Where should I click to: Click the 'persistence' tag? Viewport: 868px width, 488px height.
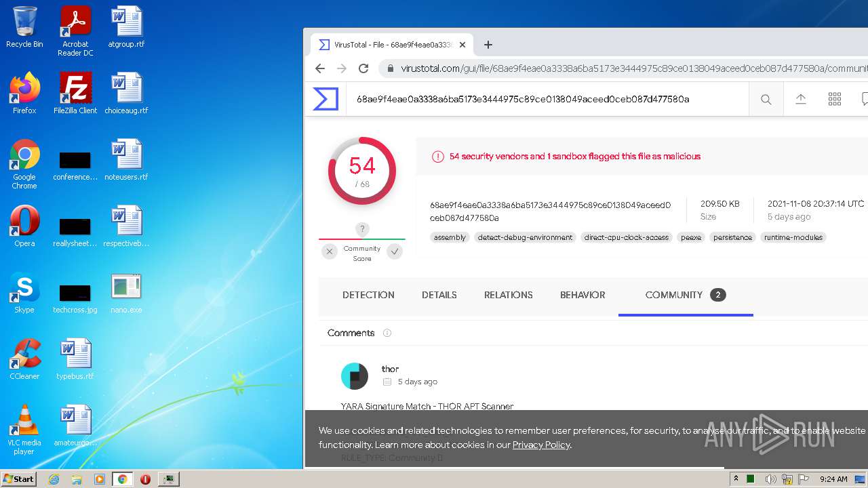732,237
